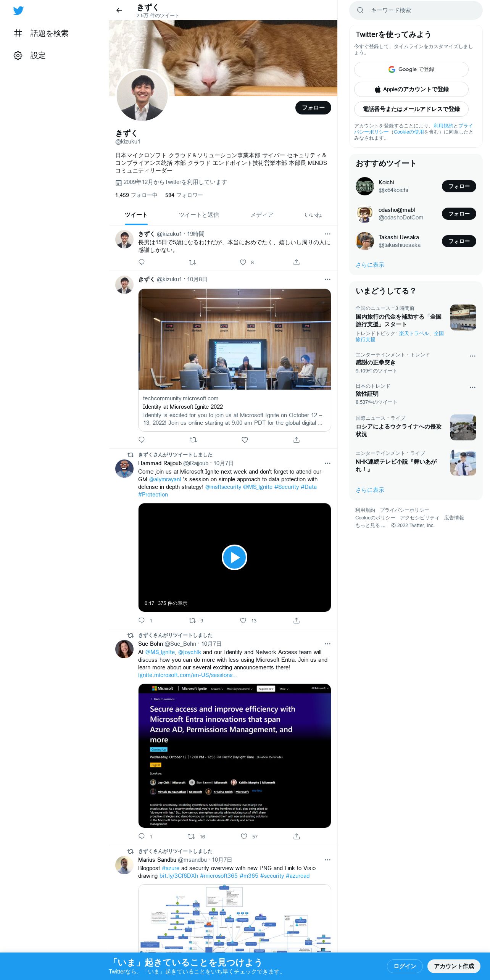Show more trends via さらに表示
This screenshot has width=490, height=980.
coord(370,490)
